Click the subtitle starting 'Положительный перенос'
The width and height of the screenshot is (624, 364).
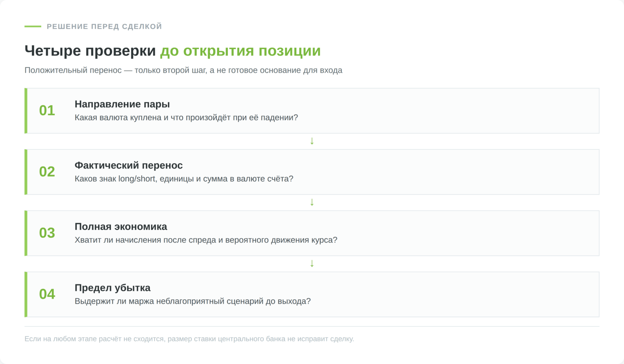click(183, 70)
